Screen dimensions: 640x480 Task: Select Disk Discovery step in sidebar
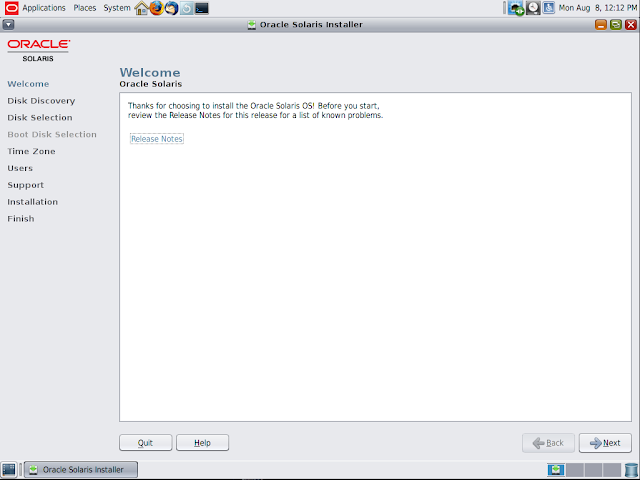coord(41,101)
